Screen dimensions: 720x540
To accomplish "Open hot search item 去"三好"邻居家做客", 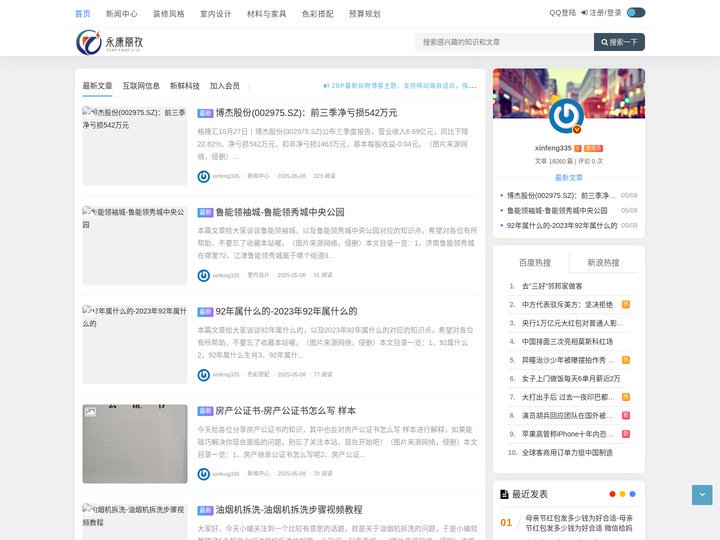I will tap(552, 286).
